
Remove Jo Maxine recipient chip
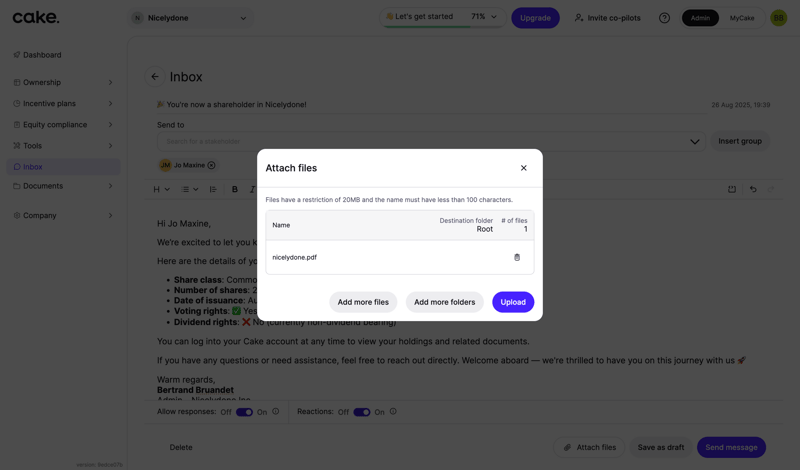pyautogui.click(x=211, y=165)
